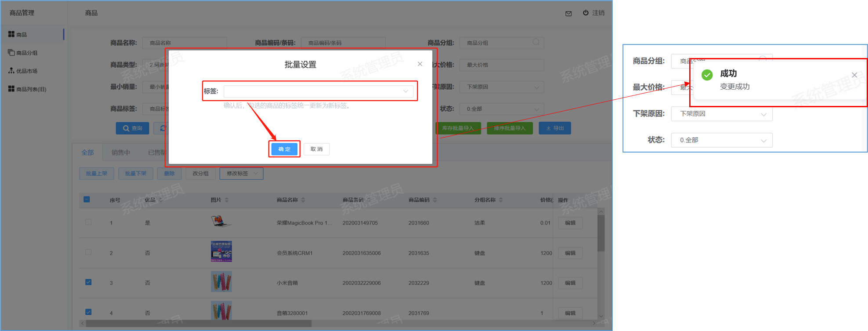Click the 注销 logout power icon

pyautogui.click(x=586, y=13)
